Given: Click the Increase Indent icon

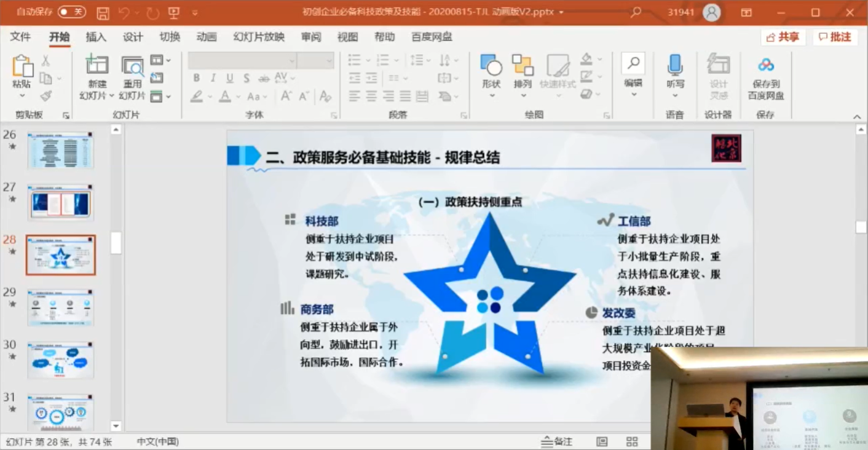Looking at the screenshot, I should [371, 78].
